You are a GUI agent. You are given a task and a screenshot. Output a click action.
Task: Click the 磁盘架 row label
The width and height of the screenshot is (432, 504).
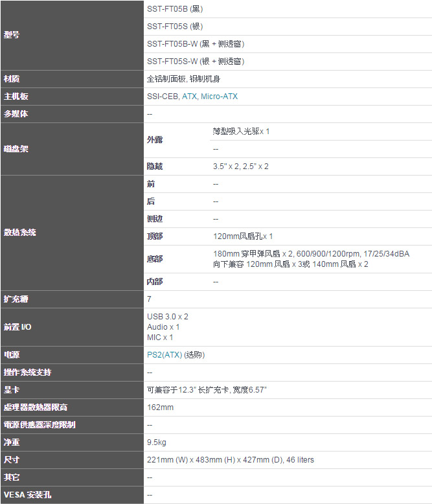pos(16,149)
